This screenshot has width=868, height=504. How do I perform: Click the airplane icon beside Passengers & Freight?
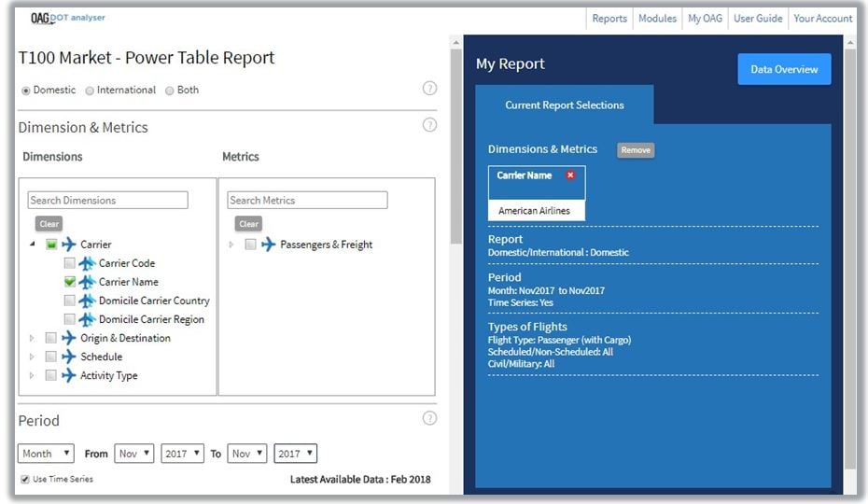click(x=269, y=245)
